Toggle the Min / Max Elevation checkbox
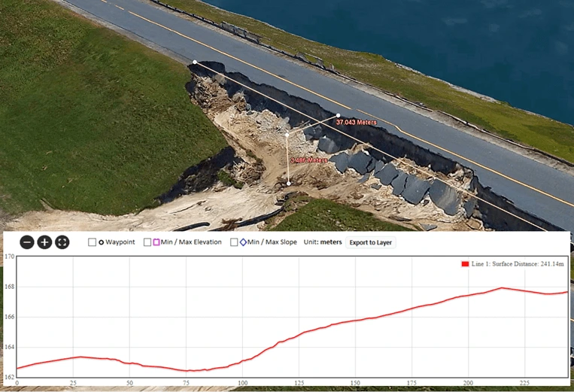This screenshot has height=392, width=574. point(147,242)
